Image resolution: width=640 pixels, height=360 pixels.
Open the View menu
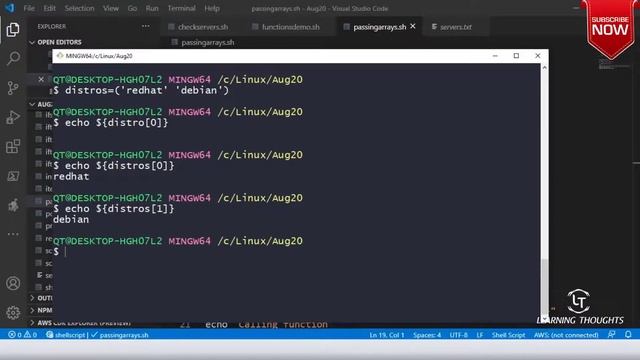pos(111,8)
